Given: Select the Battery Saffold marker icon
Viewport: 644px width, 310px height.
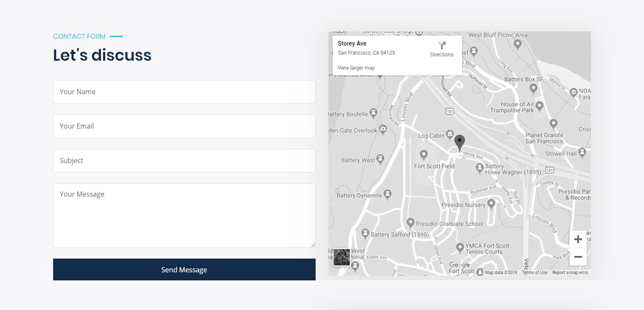Looking at the screenshot, I should point(365,234).
